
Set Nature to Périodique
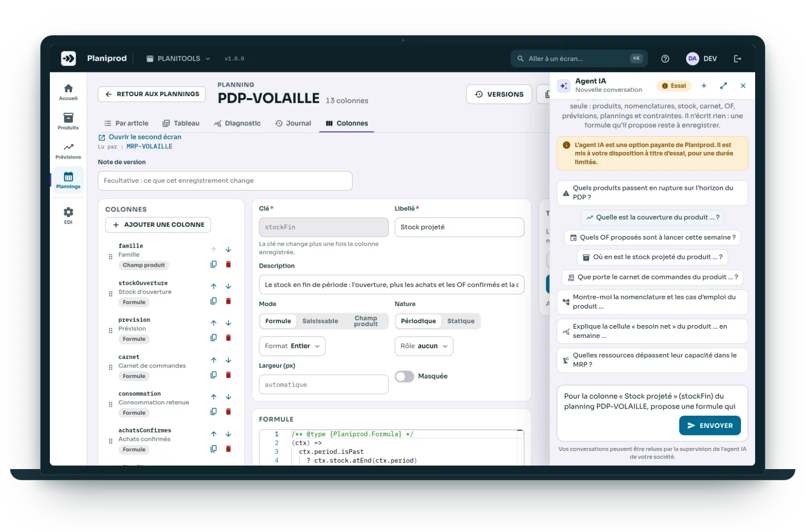[x=418, y=321]
